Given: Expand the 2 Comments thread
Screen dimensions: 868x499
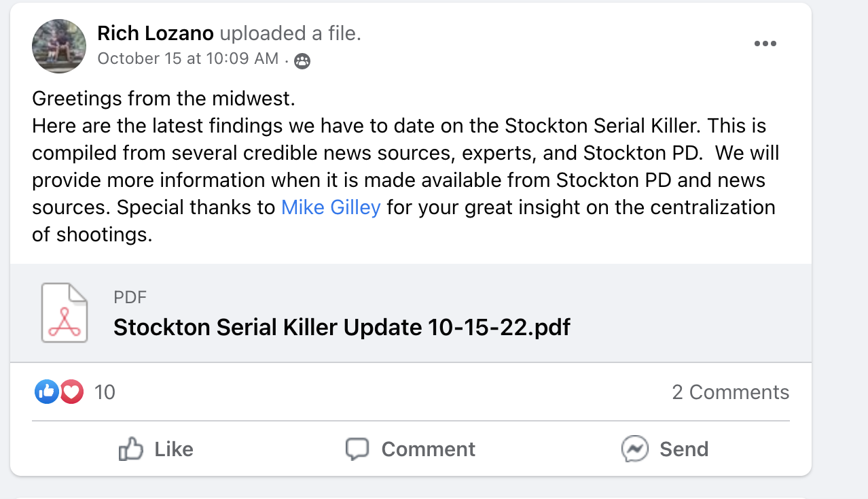Looking at the screenshot, I should (x=730, y=392).
